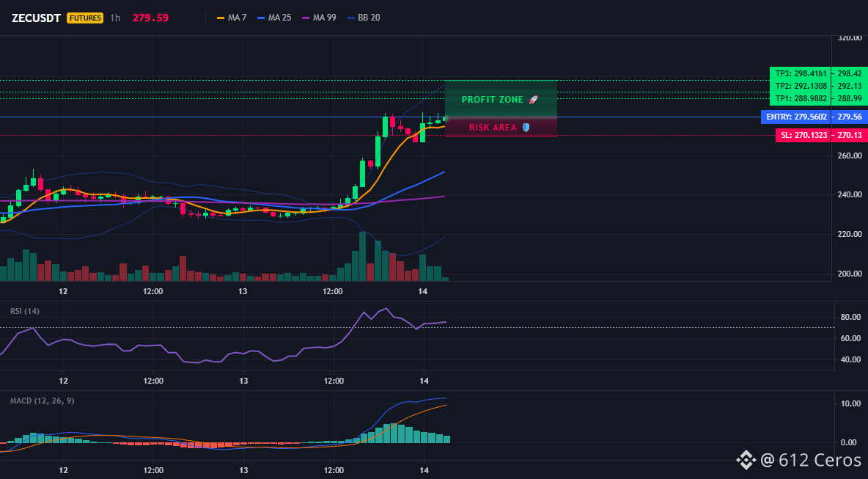This screenshot has height=479, width=868.
Task: Select the TP1: 288.9882 price label
Action: 801,98
